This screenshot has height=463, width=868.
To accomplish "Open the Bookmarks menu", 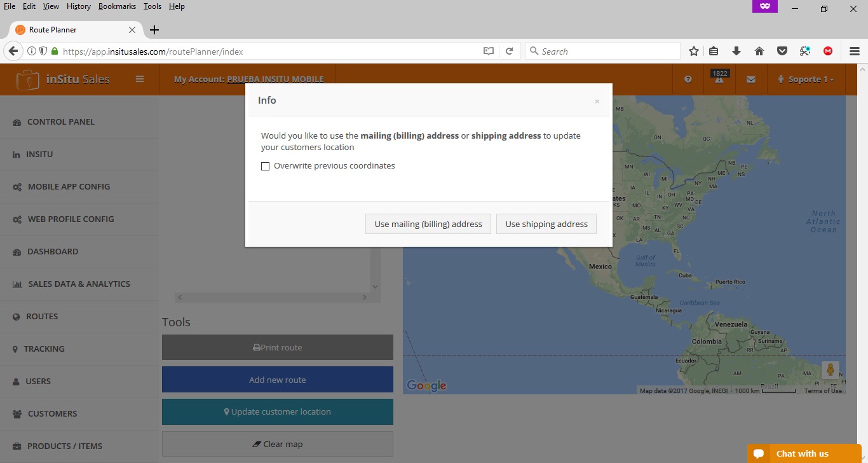I will click(x=117, y=6).
